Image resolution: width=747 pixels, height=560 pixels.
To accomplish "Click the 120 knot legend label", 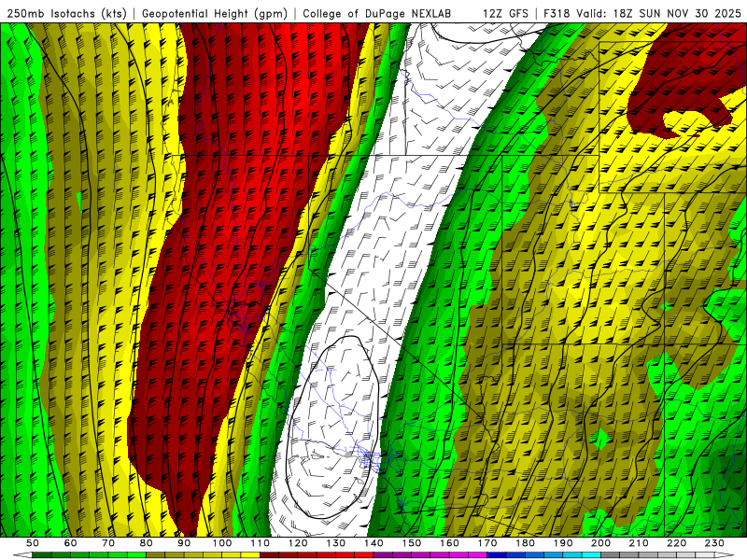I will (298, 543).
